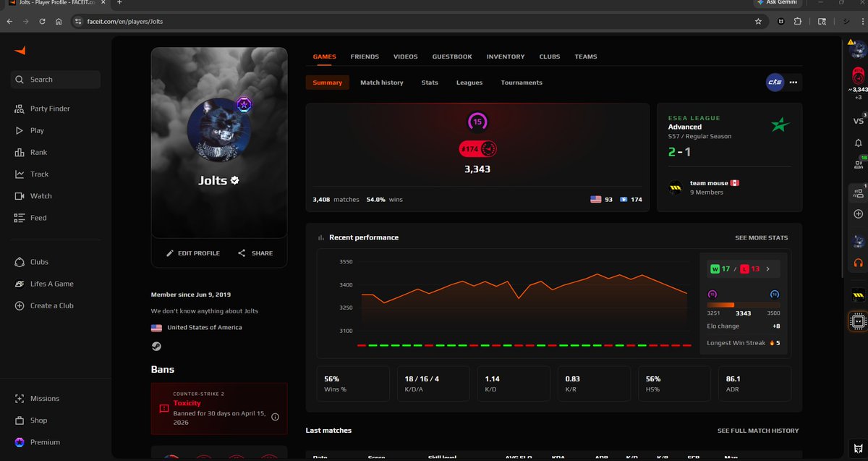Image resolution: width=868 pixels, height=461 pixels.
Task: Click the Jolts profile avatar
Action: point(218,130)
